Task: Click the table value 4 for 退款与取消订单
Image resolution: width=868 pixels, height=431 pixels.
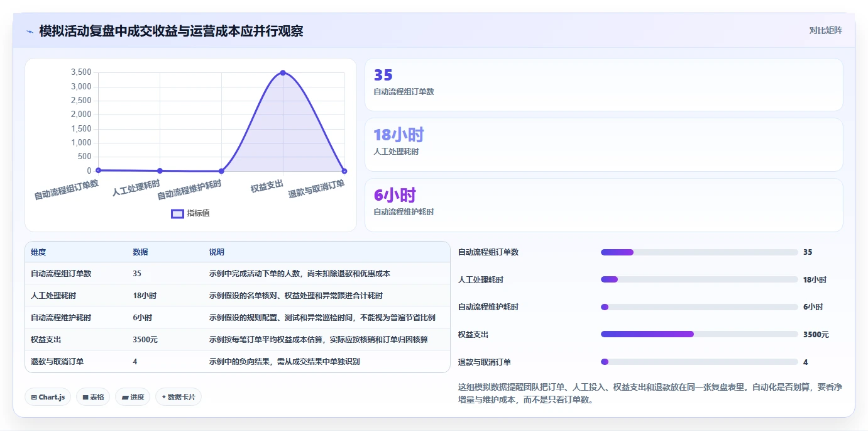Action: coord(135,362)
